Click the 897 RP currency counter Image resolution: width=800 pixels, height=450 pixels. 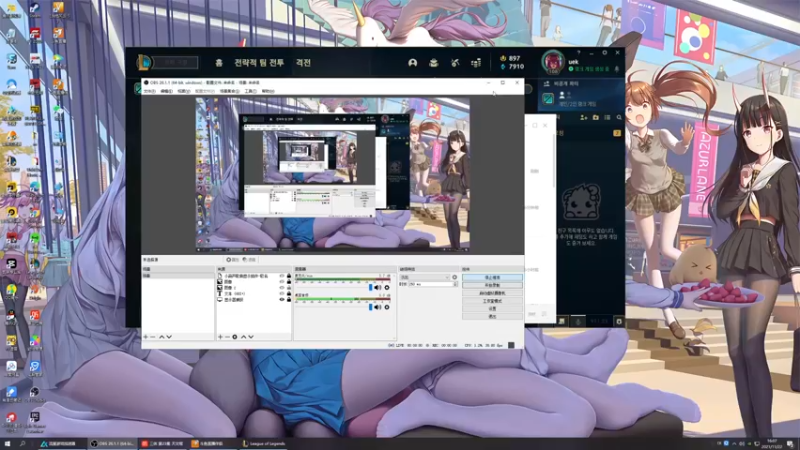510,58
